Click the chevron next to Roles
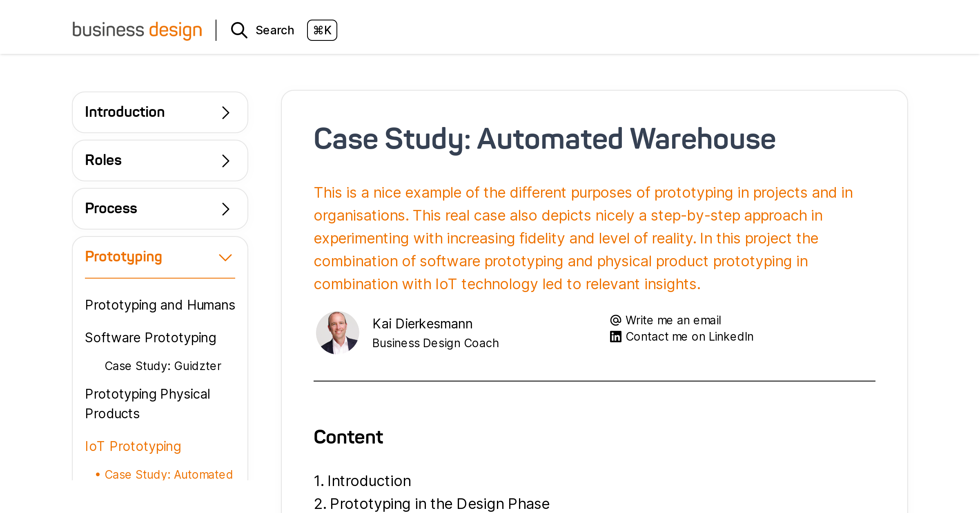 tap(225, 161)
